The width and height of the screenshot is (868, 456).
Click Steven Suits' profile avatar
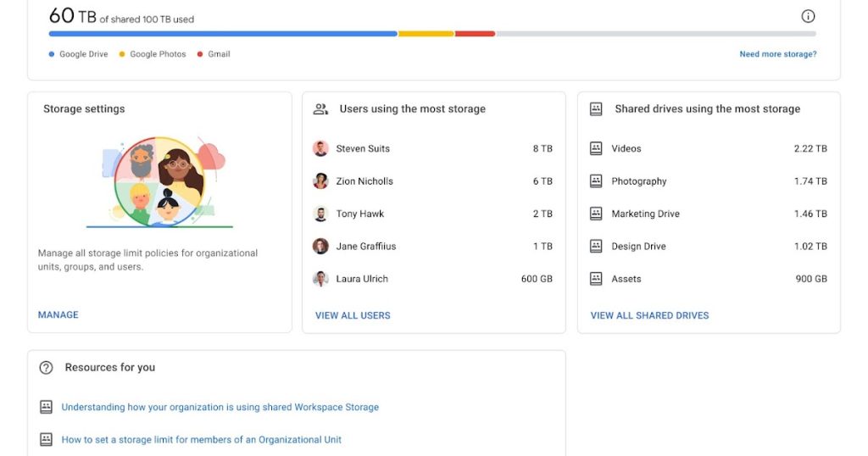click(x=320, y=148)
